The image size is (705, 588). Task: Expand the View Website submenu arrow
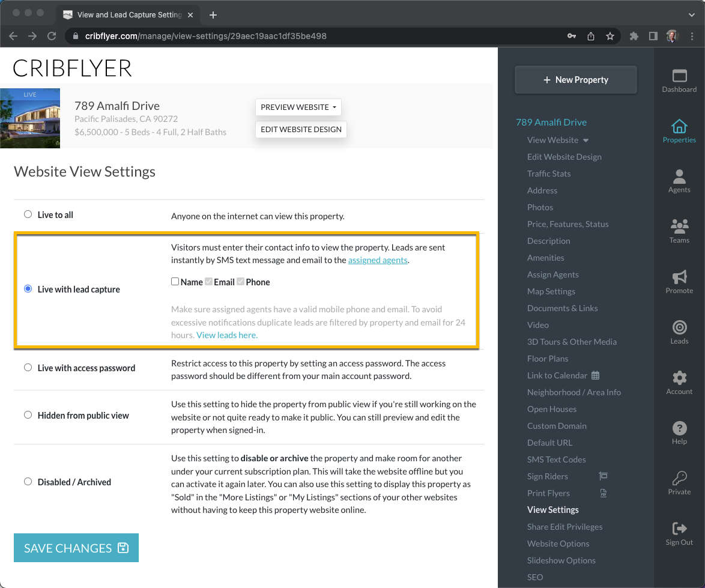(x=586, y=141)
